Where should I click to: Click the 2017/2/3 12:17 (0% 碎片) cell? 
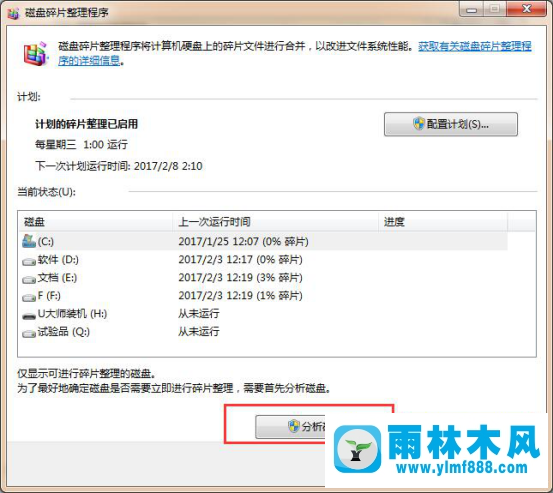[241, 260]
